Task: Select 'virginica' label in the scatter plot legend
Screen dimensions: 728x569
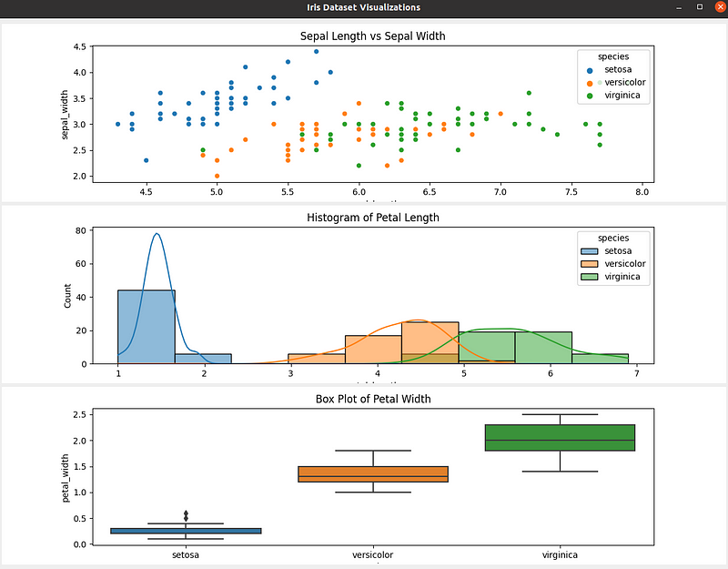Action: [x=622, y=96]
